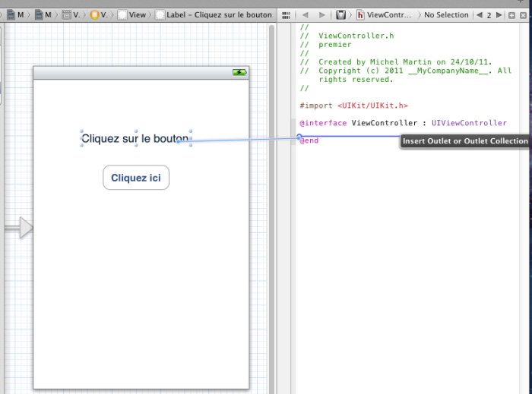Close the assistant editor pane

(x=524, y=14)
